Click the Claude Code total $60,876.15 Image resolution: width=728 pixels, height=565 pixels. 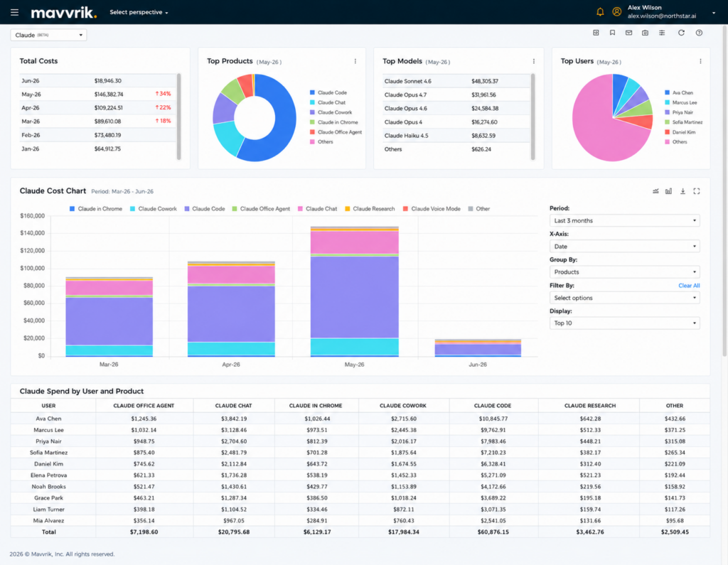(x=493, y=532)
